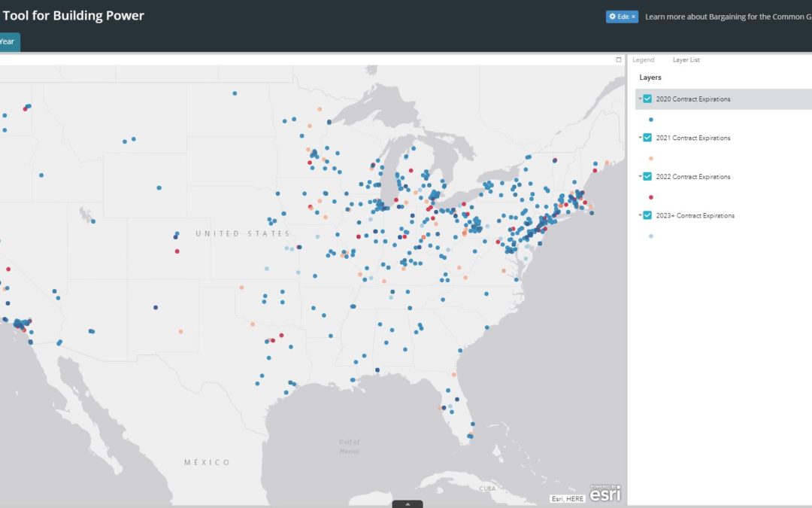Disable the 2020 Contract Expirations checkbox
Image resolution: width=812 pixels, height=508 pixels.
pos(647,99)
